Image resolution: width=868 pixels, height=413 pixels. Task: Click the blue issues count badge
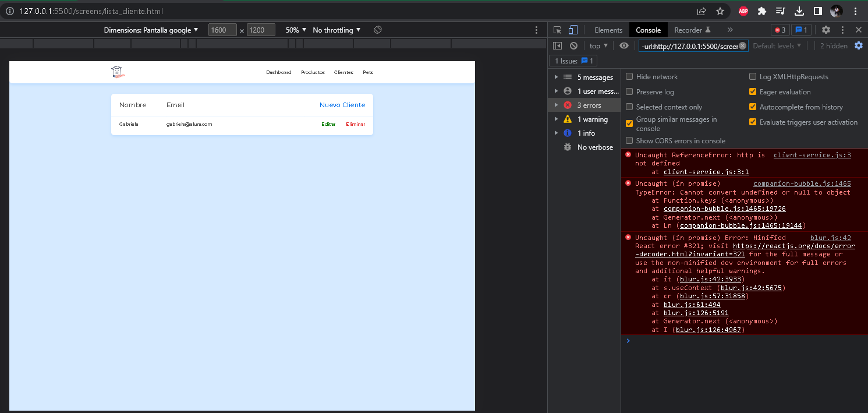(802, 30)
